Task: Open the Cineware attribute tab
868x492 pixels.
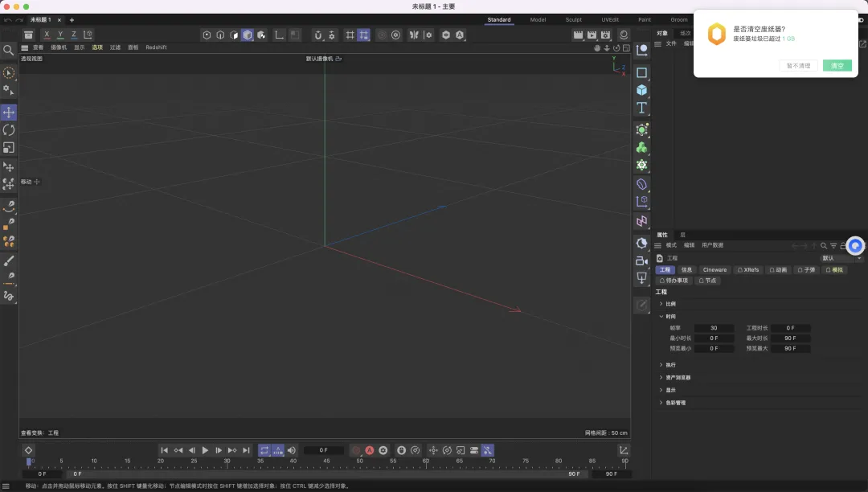Action: [x=714, y=270]
